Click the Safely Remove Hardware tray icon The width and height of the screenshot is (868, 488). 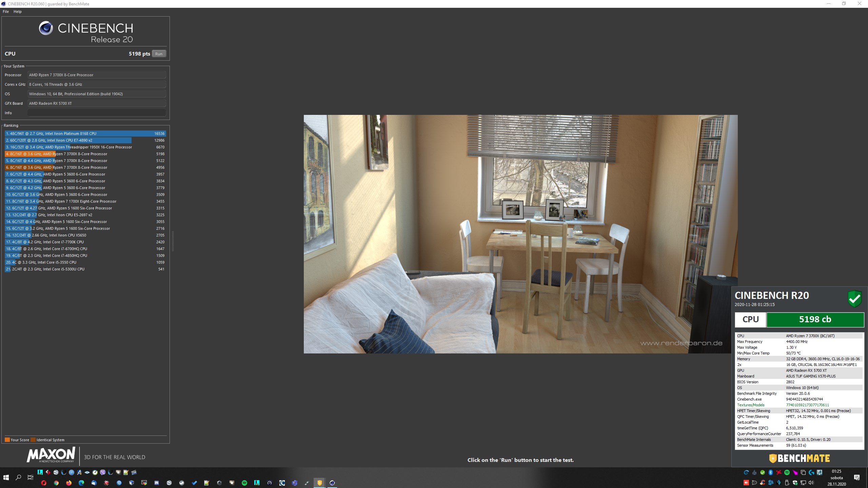pos(787,483)
